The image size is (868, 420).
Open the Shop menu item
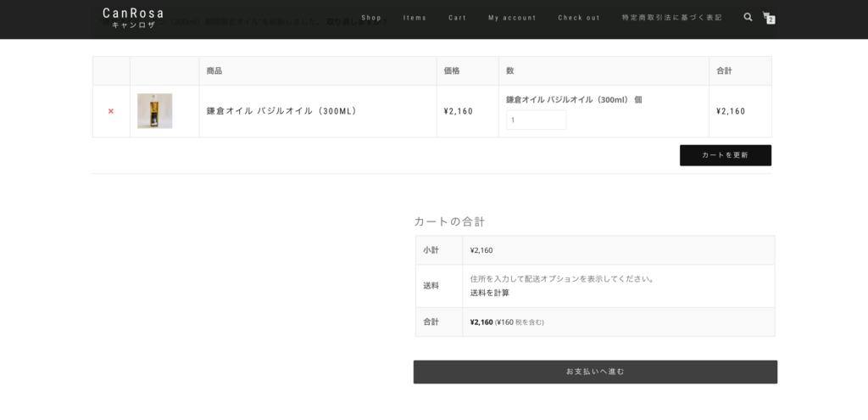pyautogui.click(x=371, y=18)
